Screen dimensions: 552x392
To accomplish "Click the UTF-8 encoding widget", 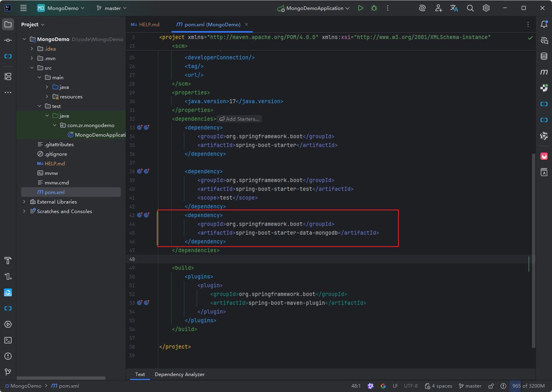I will (411, 386).
